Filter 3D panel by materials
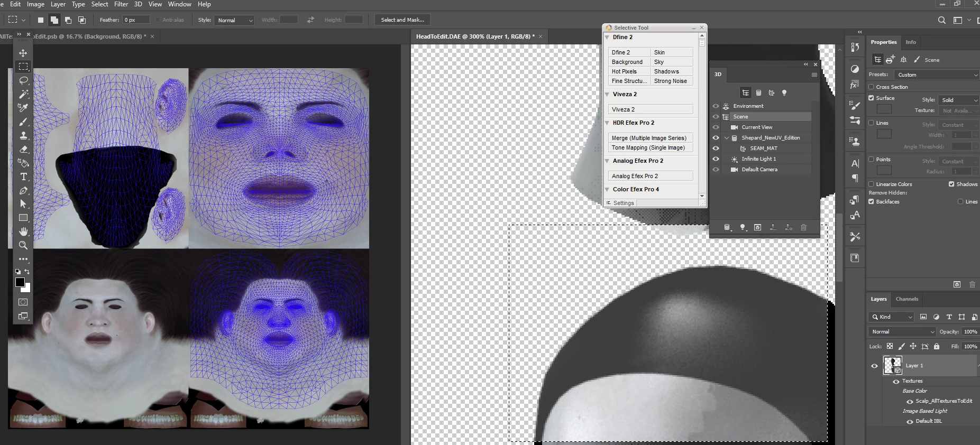 (772, 93)
